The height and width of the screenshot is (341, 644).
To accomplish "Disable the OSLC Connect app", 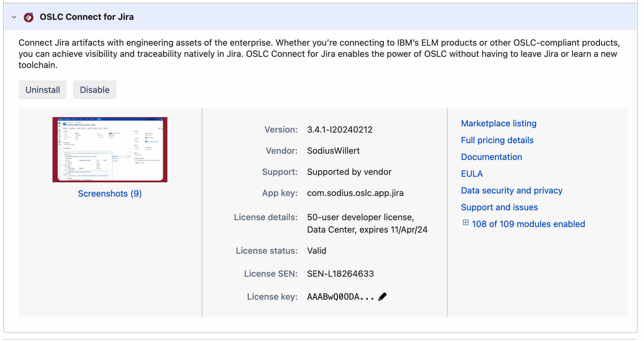I will [95, 90].
